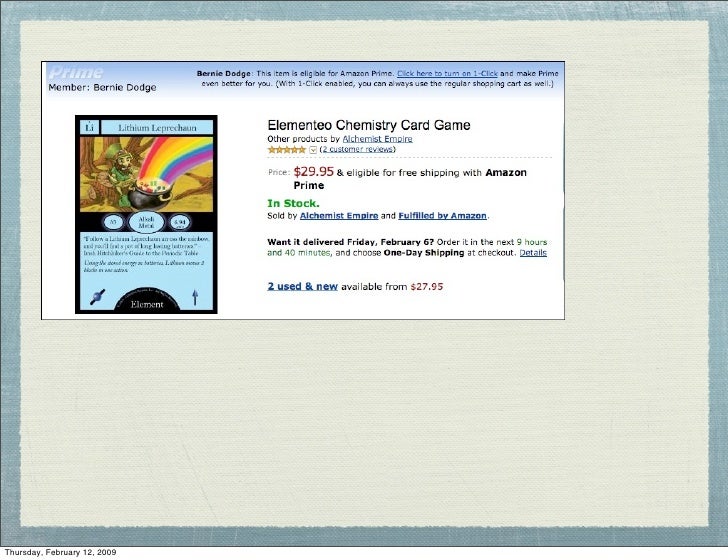Click the 'Elementeo Chemistry Card Game' title
Screen dimensions: 728x560
[x=369, y=125]
